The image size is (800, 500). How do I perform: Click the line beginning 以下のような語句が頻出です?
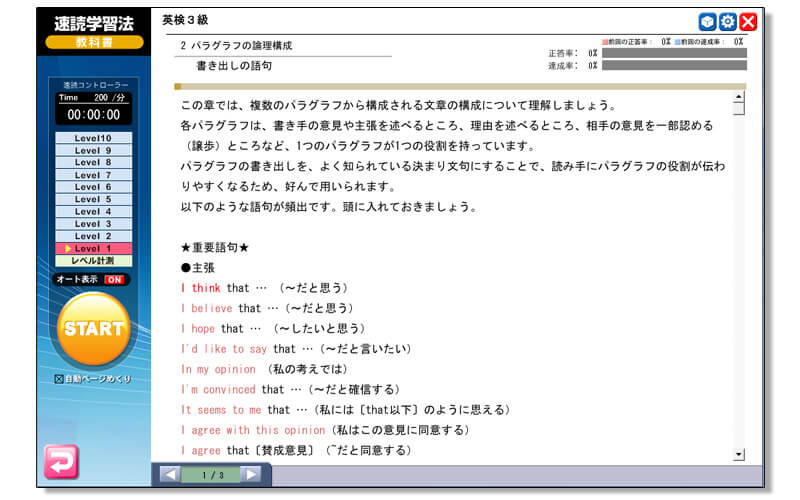point(329,207)
